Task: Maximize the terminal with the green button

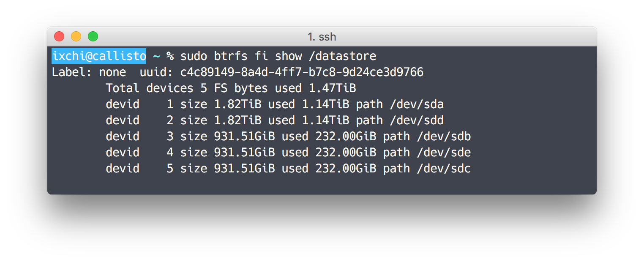Action: point(93,37)
